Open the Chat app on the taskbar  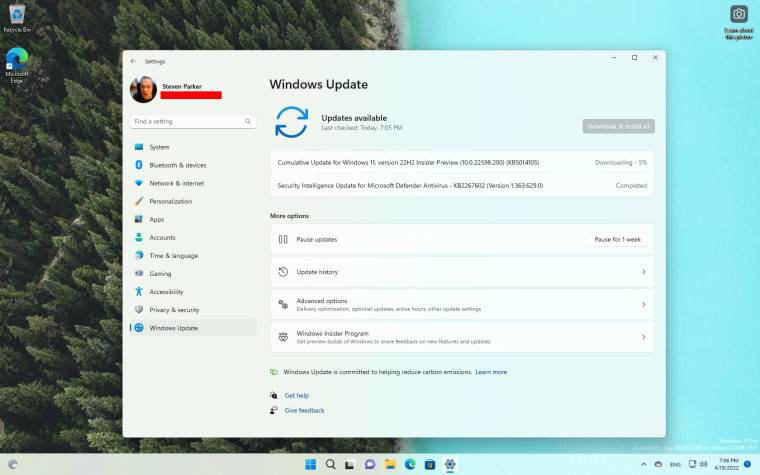[370, 464]
